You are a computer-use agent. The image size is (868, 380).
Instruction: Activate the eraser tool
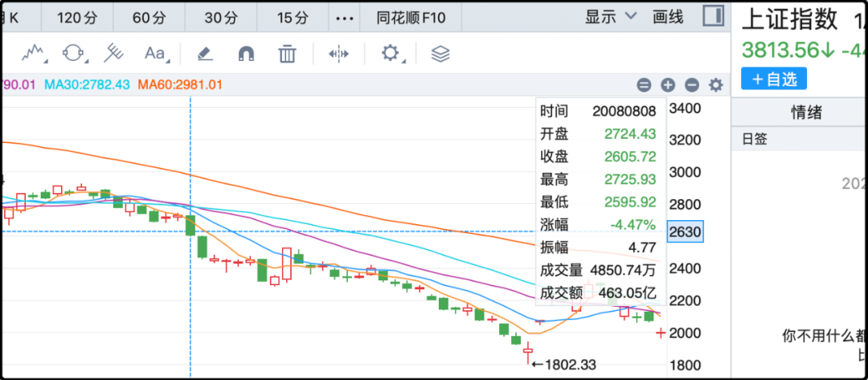[204, 54]
